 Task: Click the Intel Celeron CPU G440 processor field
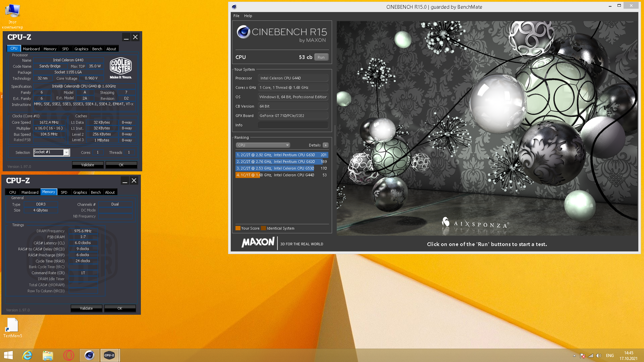(293, 78)
